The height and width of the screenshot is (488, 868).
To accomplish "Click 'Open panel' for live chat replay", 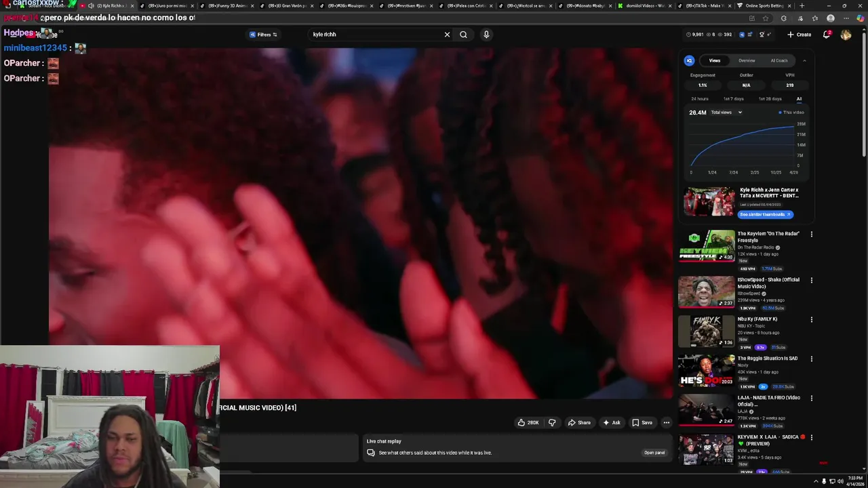I will point(654,453).
